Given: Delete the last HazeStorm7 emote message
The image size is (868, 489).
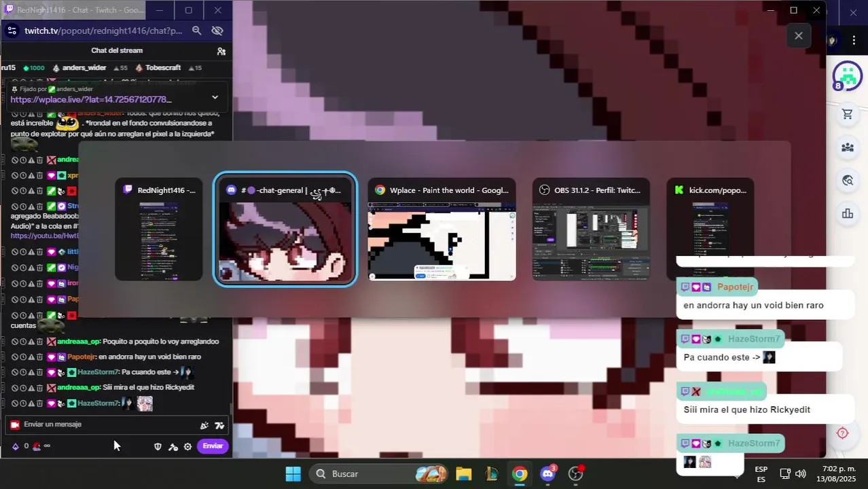Looking at the screenshot, I should pos(39,403).
